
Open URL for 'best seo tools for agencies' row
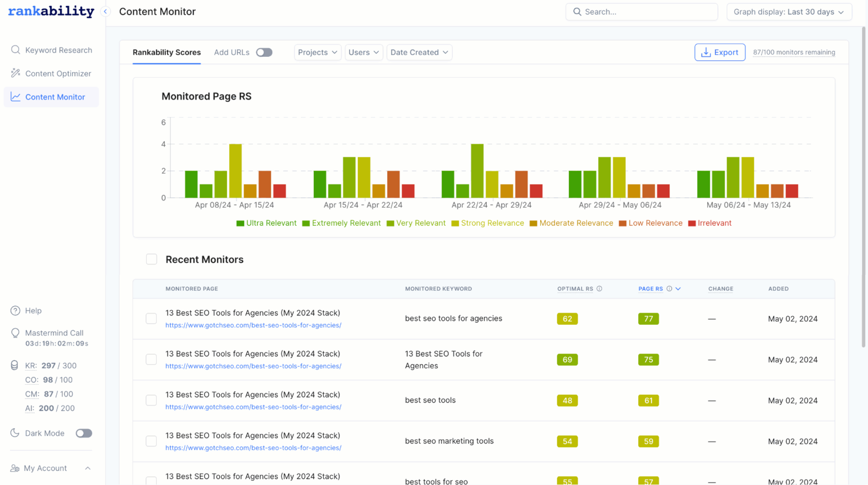[x=253, y=325]
